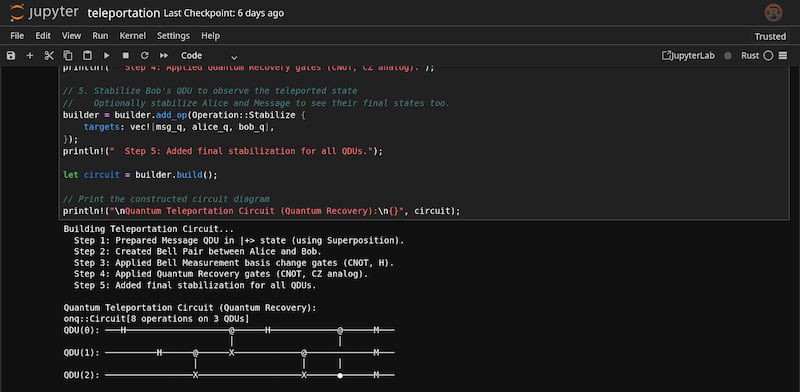Image resolution: width=800 pixels, height=392 pixels.
Task: Open the File menu
Action: click(x=17, y=36)
